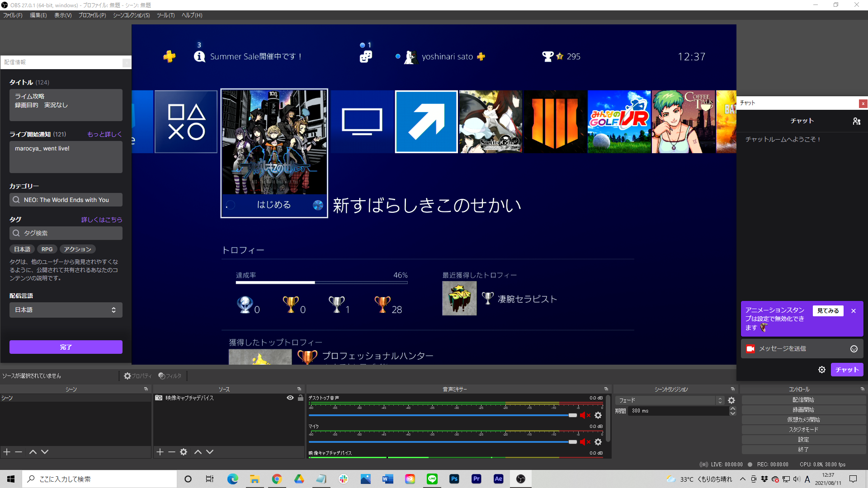The height and width of the screenshot is (488, 868).
Task: Click the カテゴリー search field
Action: (66, 200)
